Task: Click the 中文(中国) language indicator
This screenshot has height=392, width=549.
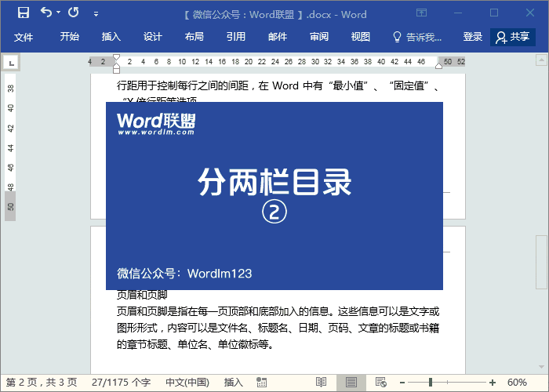Action: click(187, 383)
